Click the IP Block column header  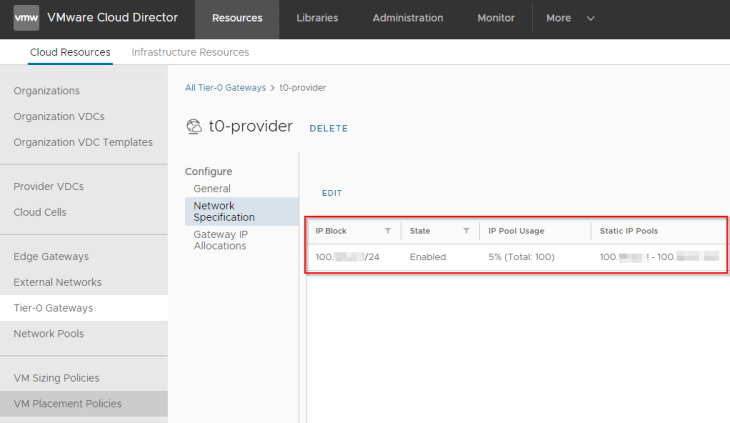[x=331, y=231]
